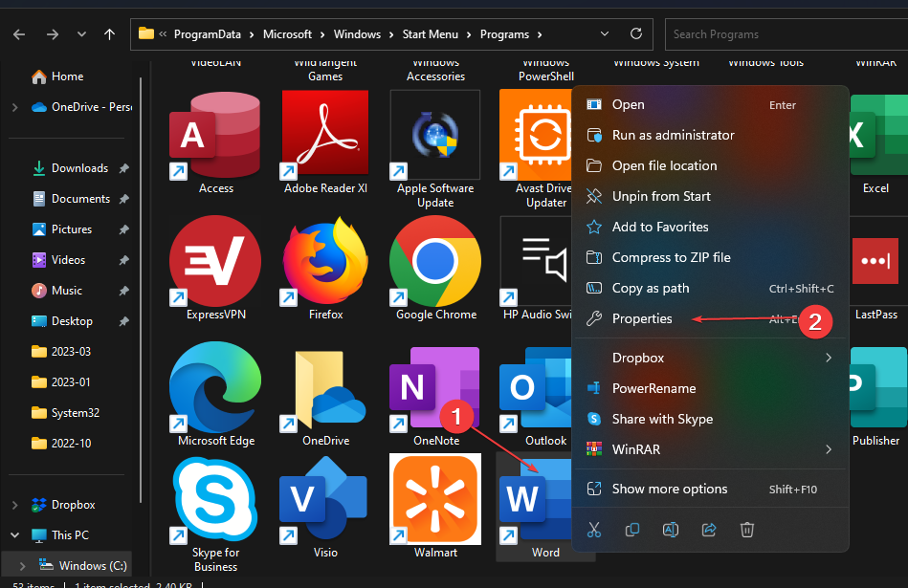Select PowerRename menu entry
Image resolution: width=908 pixels, height=588 pixels.
[711, 389]
